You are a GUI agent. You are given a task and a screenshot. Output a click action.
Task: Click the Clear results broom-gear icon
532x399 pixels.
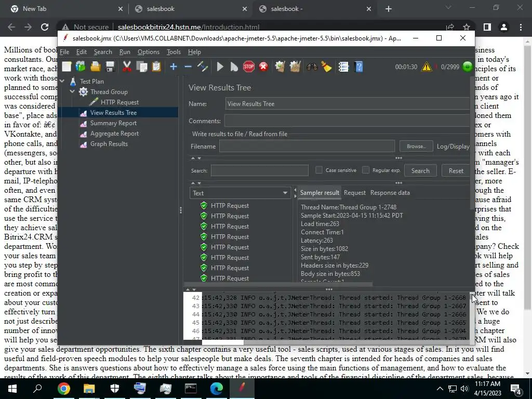(280, 66)
